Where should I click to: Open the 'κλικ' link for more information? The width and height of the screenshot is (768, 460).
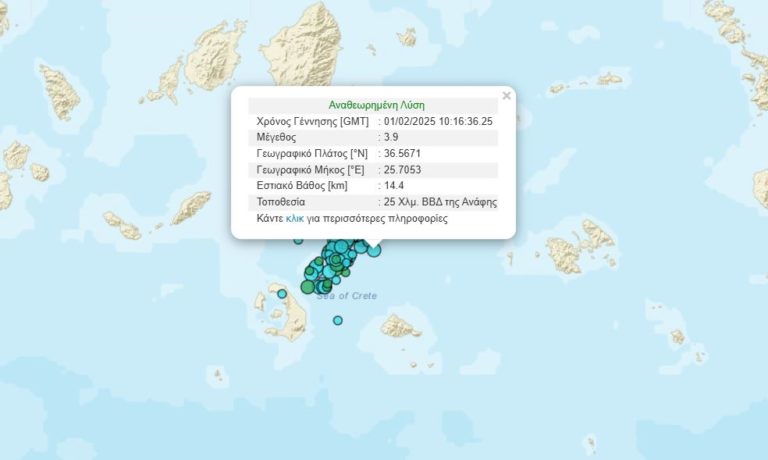[294, 218]
